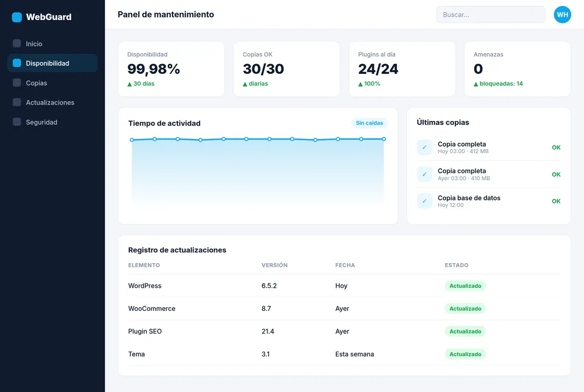The width and height of the screenshot is (584, 392).
Task: Select the Tema row name
Action: [137, 354]
